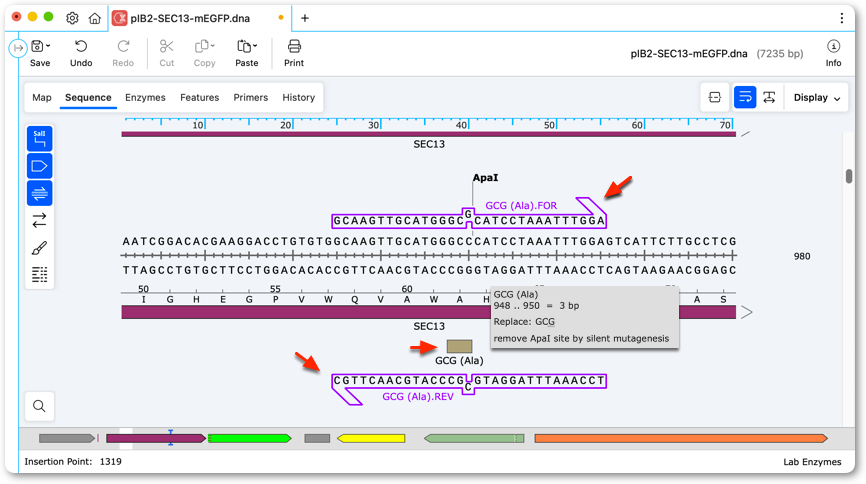Click the green feature arrow in minimap
The image size is (866, 484).
tap(250, 438)
